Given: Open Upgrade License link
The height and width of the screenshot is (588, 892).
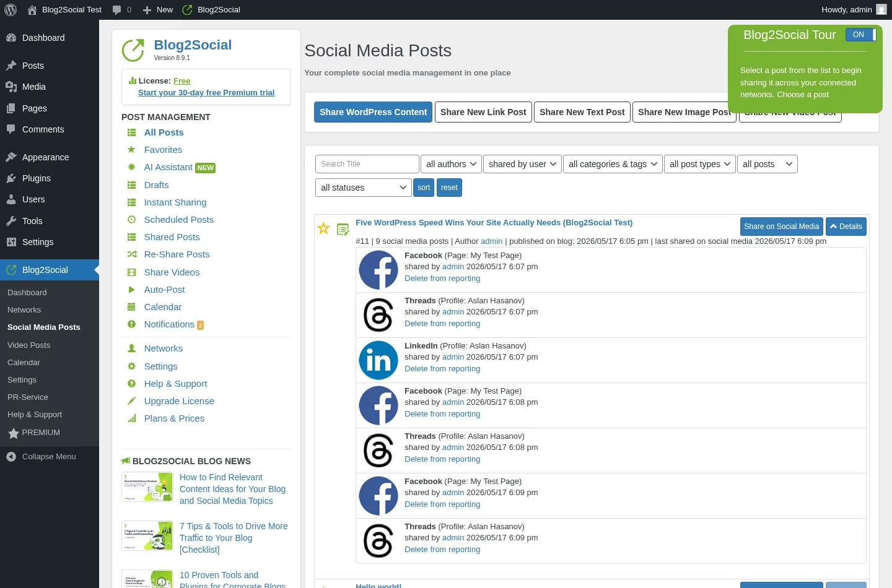Looking at the screenshot, I should click(x=179, y=401).
